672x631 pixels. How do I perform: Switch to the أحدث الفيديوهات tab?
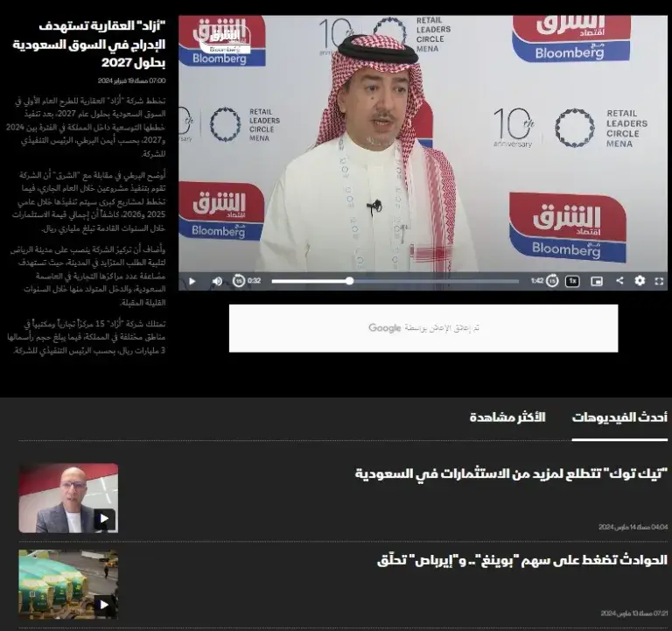click(619, 417)
